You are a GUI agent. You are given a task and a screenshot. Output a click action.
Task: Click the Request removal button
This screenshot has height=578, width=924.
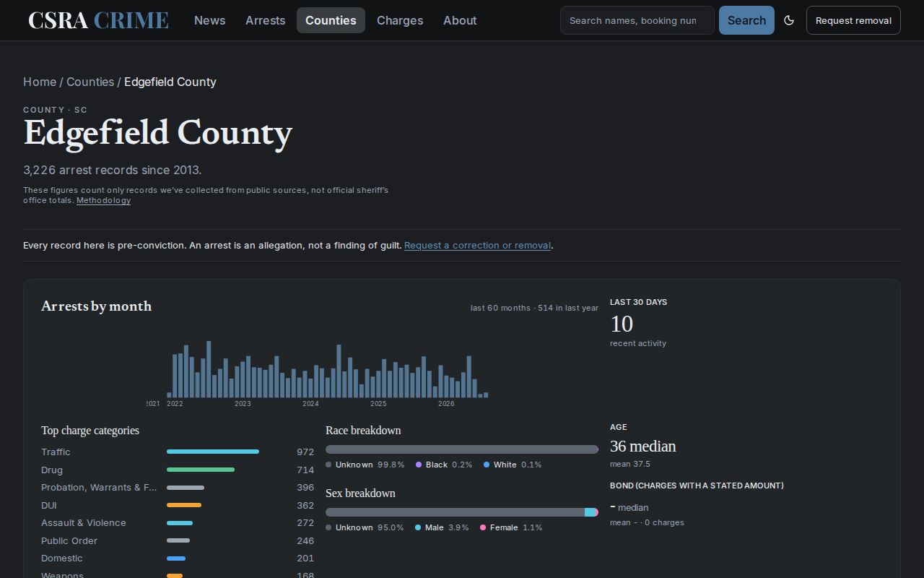click(853, 20)
